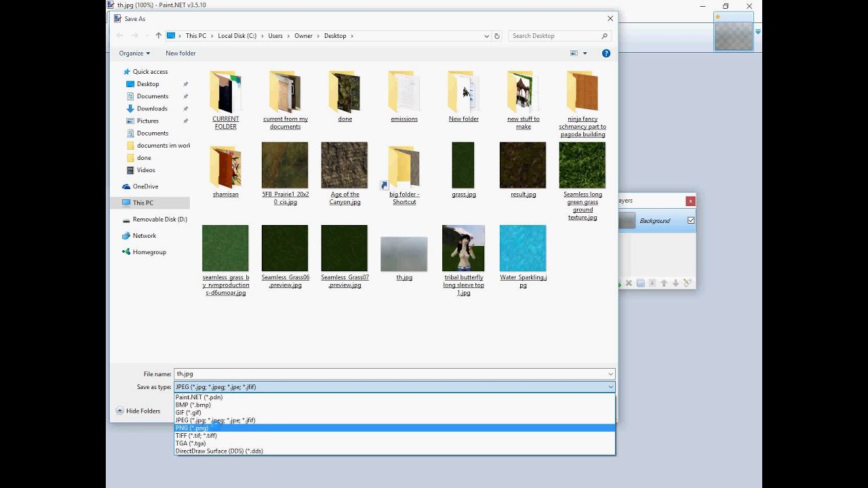Choose JPEG option in the type list
868x488 pixels.
click(x=395, y=420)
